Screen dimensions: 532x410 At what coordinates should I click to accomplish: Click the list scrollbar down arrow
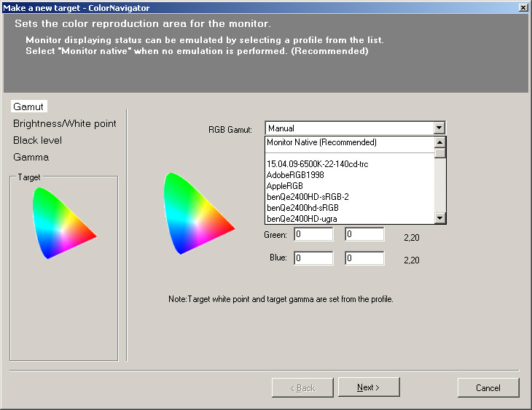pos(439,217)
